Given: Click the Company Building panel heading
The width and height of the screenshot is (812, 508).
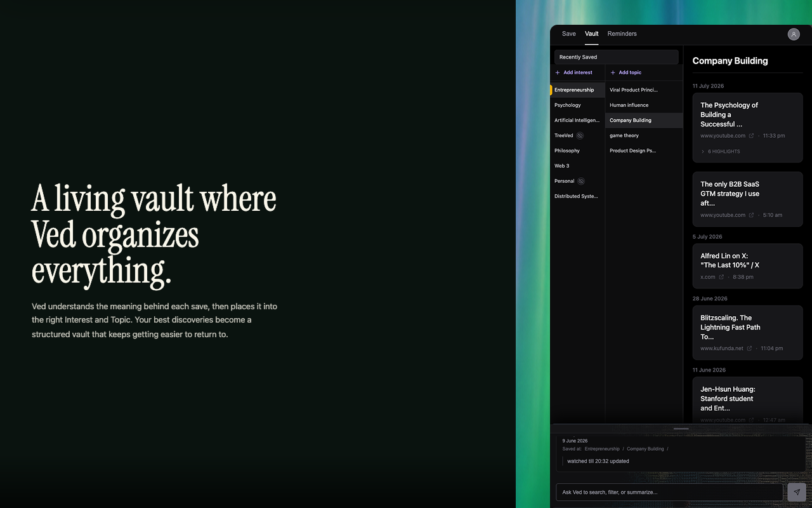Looking at the screenshot, I should (x=730, y=61).
